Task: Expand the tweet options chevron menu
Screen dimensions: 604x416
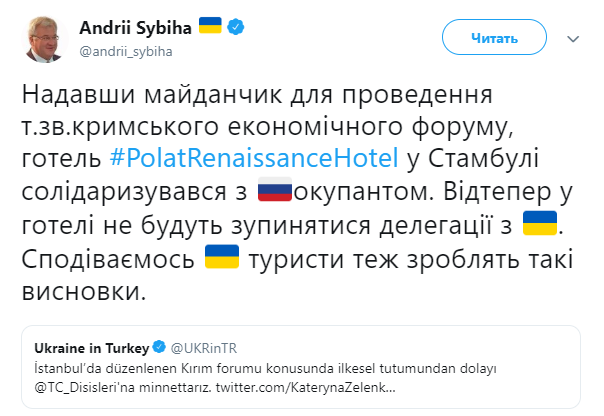Action: coord(573,37)
